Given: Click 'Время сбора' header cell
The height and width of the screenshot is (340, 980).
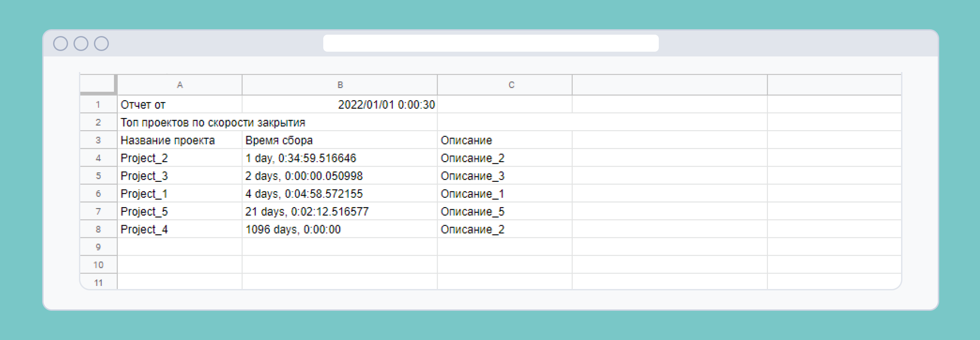Looking at the screenshot, I should [340, 140].
